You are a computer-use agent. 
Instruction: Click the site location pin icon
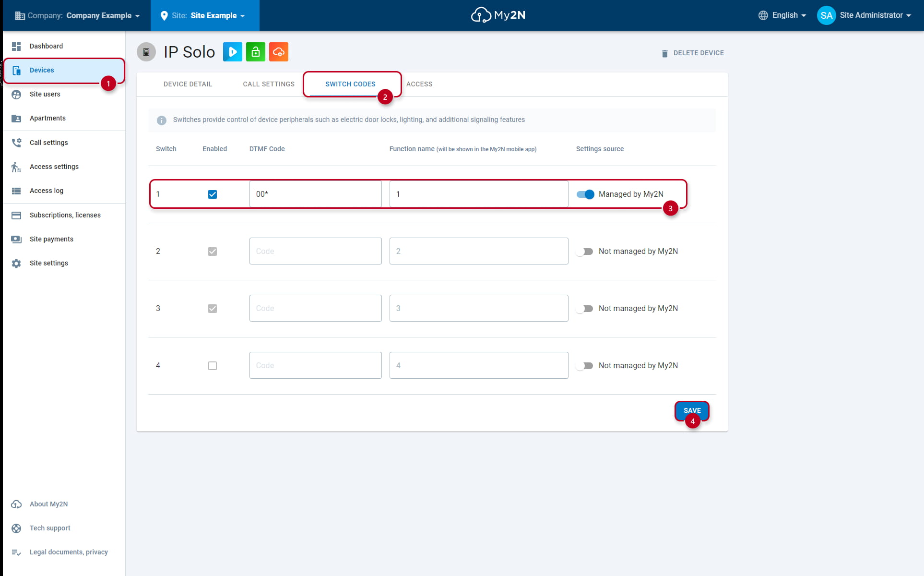pyautogui.click(x=164, y=16)
